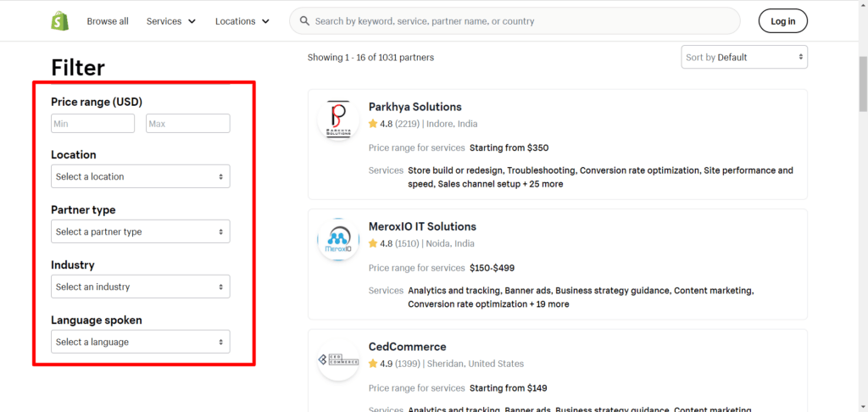Click '$150-$499' price text

coord(492,268)
